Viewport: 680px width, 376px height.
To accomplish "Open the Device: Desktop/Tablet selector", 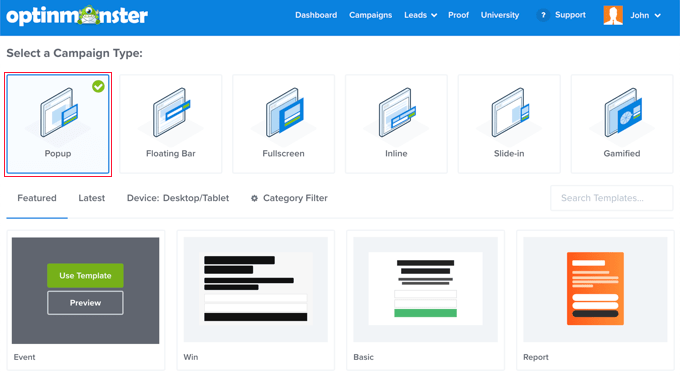I will pyautogui.click(x=178, y=198).
